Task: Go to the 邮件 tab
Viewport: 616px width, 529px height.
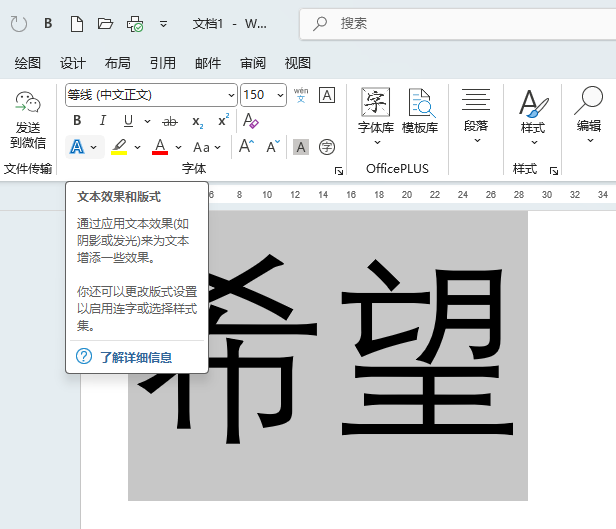Action: pos(208,63)
